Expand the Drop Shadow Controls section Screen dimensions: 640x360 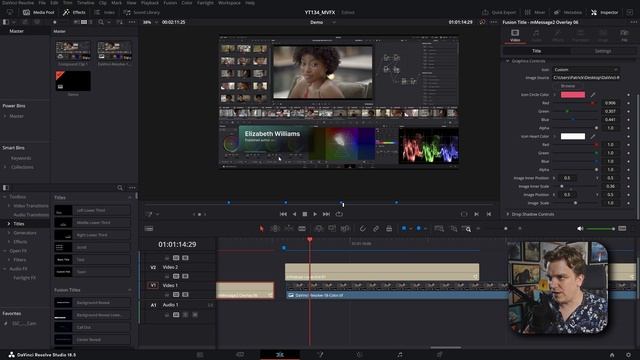click(x=508, y=214)
